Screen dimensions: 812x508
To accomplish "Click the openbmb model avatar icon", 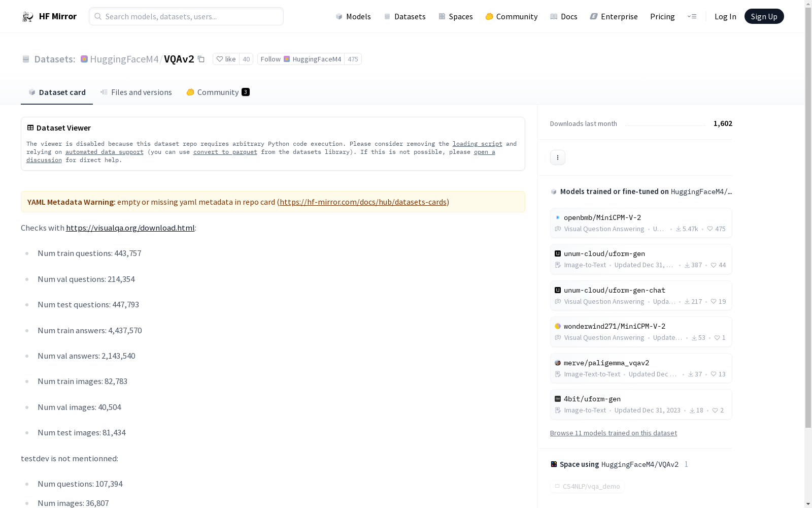I will [x=558, y=217].
